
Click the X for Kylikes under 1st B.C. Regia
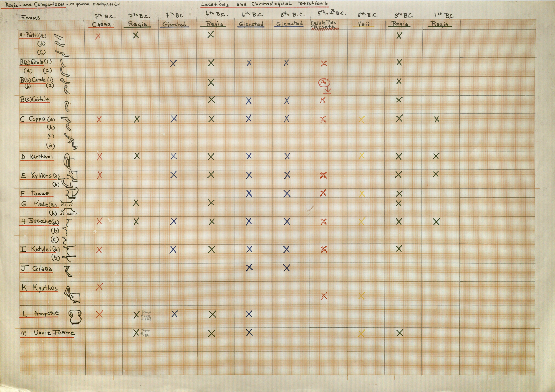(x=436, y=174)
